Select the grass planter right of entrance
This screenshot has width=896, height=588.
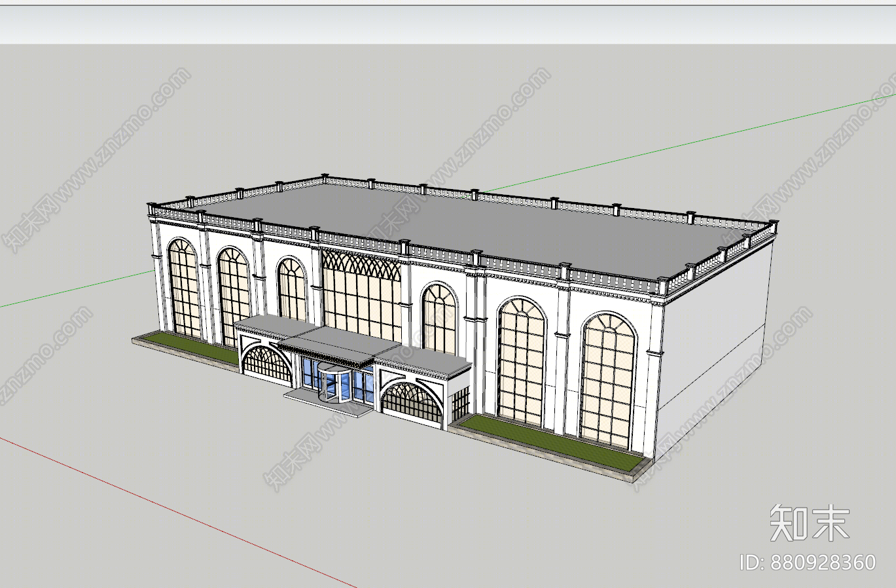550,444
